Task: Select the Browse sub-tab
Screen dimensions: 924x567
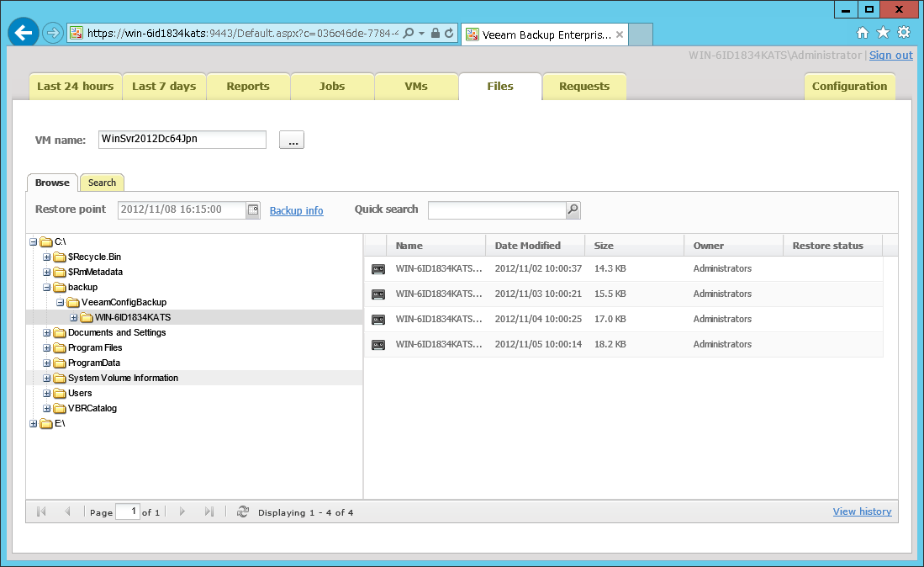Action: coord(52,183)
